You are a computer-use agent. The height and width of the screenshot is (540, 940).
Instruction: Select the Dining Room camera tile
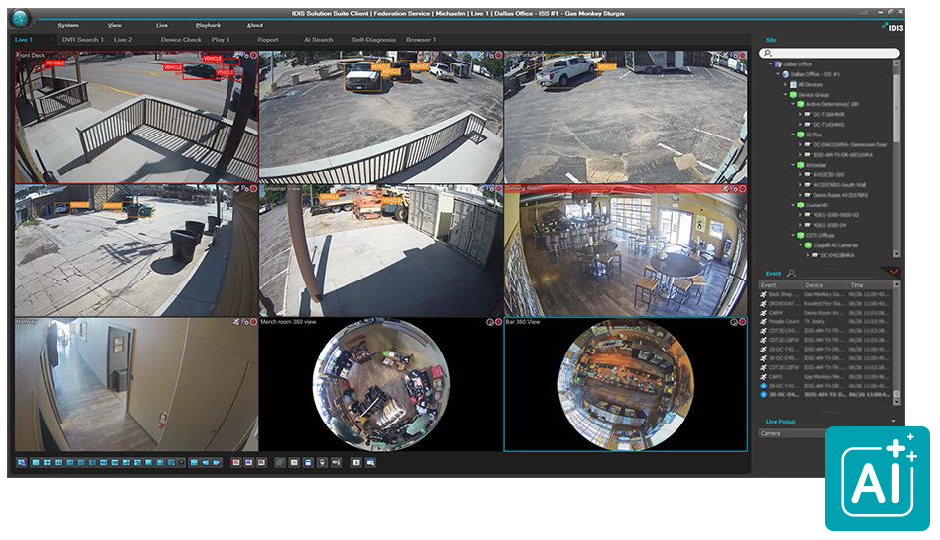point(626,251)
